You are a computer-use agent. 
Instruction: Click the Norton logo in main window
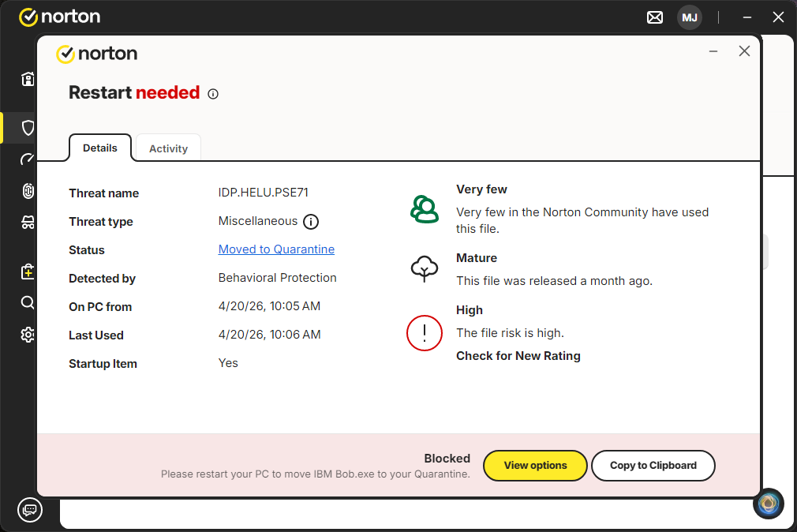[x=59, y=17]
